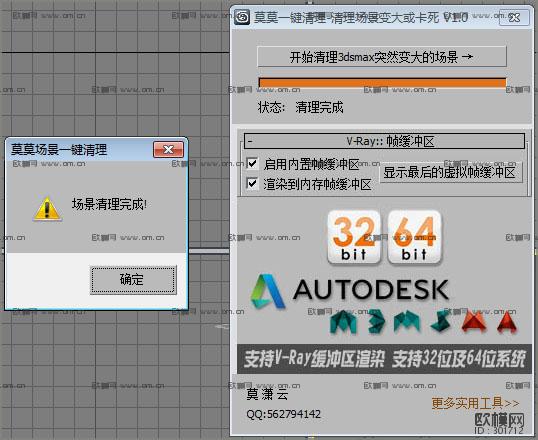The image size is (538, 440).
Task: Collapse the V-Ray:: 帧缓冲区 rollout
Action: [384, 141]
